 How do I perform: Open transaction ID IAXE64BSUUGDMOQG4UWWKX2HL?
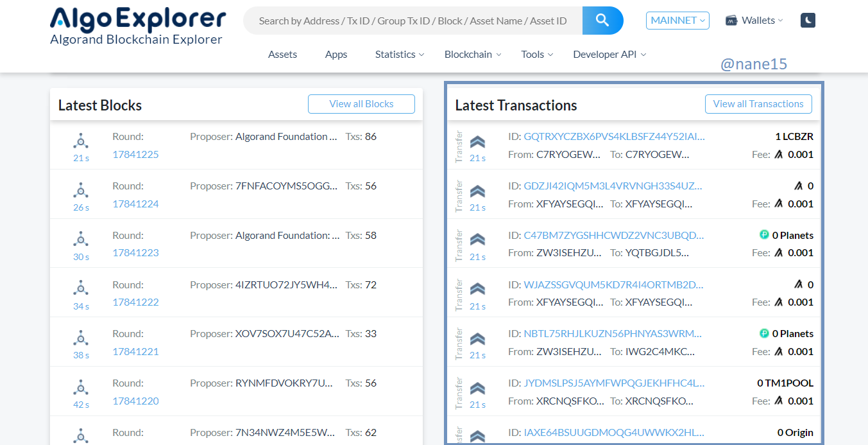[614, 433]
